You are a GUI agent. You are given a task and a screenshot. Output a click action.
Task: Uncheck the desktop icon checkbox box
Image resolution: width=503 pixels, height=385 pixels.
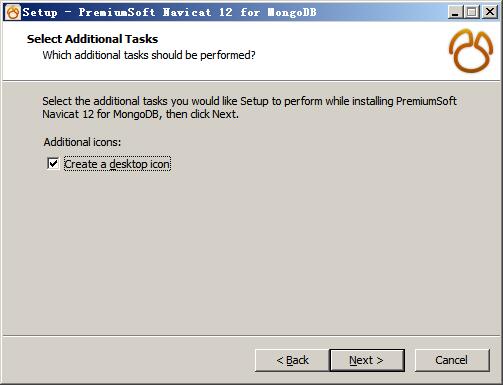click(x=53, y=164)
